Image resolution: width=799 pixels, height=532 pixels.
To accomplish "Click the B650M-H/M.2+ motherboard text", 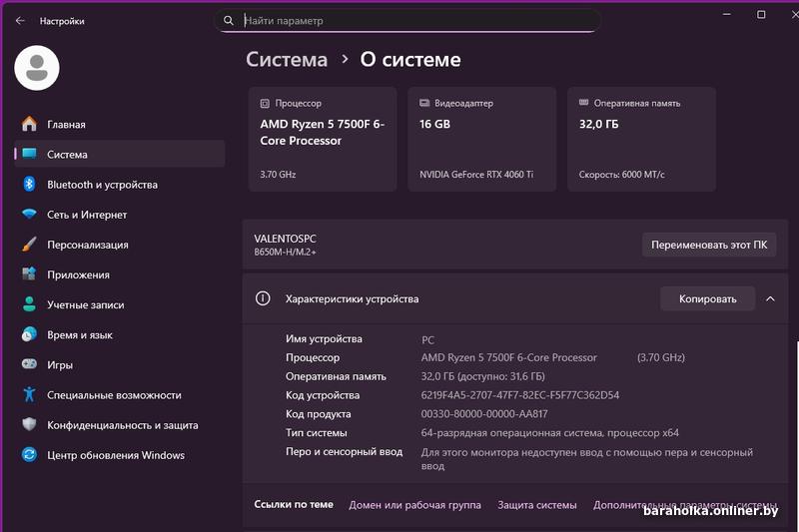I will [285, 252].
